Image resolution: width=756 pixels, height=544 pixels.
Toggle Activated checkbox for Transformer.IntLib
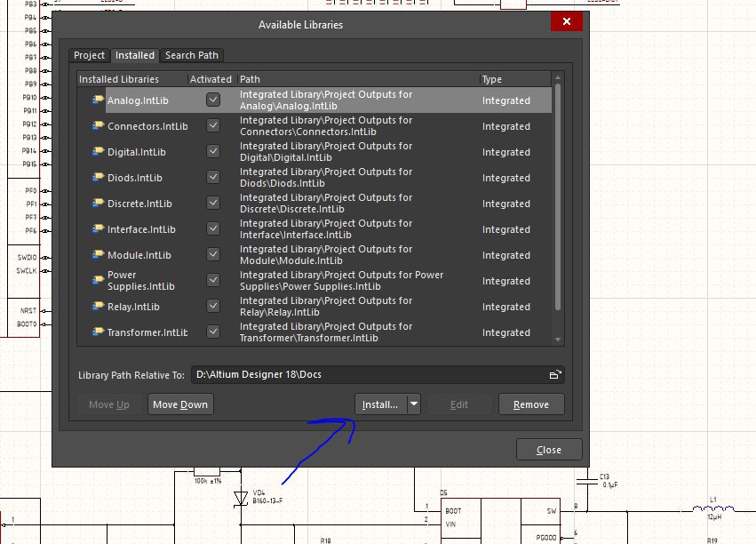(x=213, y=332)
